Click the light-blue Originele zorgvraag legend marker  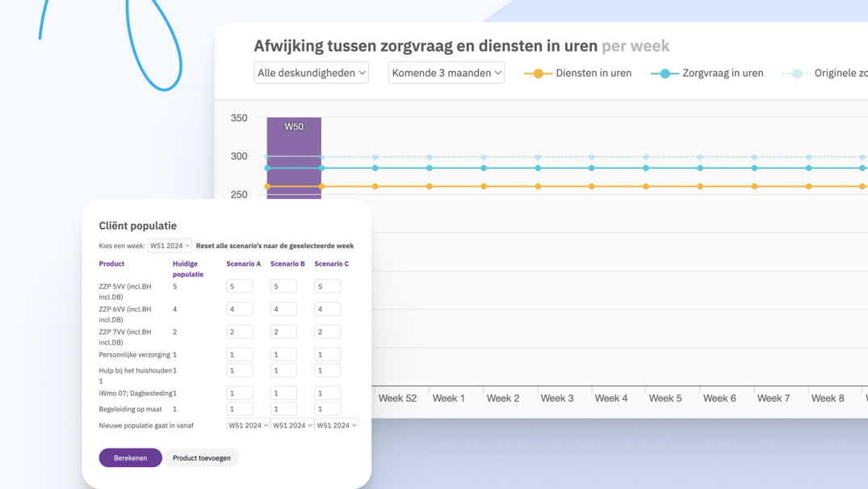[795, 73]
